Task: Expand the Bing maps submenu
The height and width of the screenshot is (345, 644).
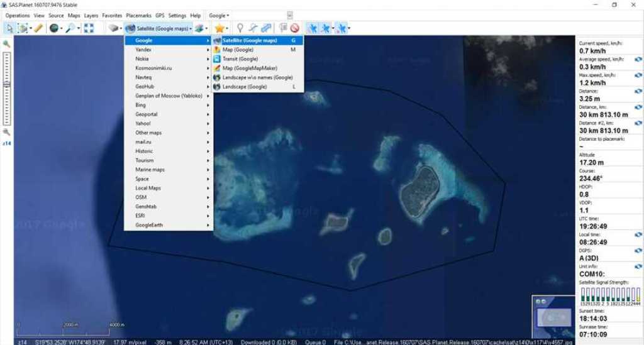Action: [x=169, y=105]
